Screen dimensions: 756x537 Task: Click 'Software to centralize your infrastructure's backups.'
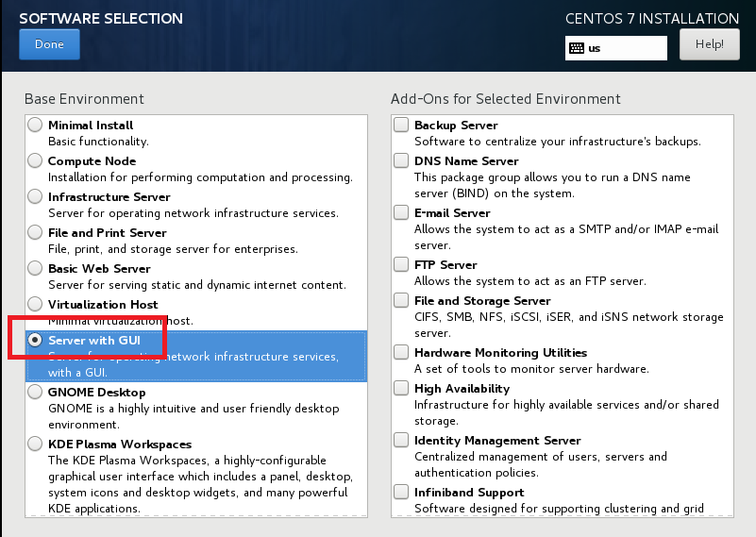[x=558, y=142]
